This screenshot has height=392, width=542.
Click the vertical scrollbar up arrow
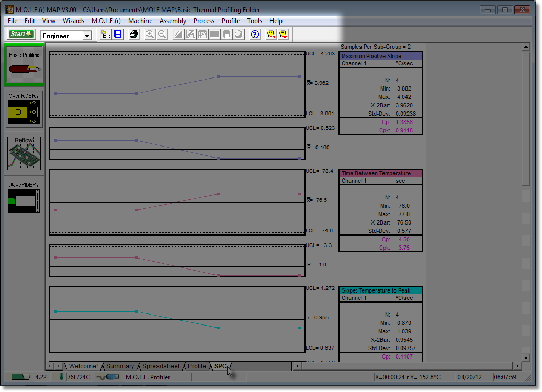[x=526, y=47]
